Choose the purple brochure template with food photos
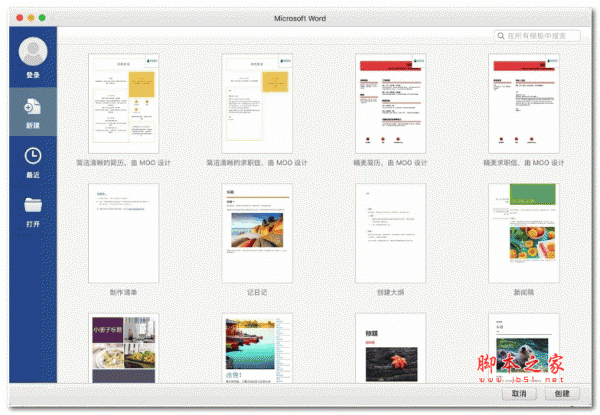This screenshot has height=415, width=600. click(x=125, y=346)
